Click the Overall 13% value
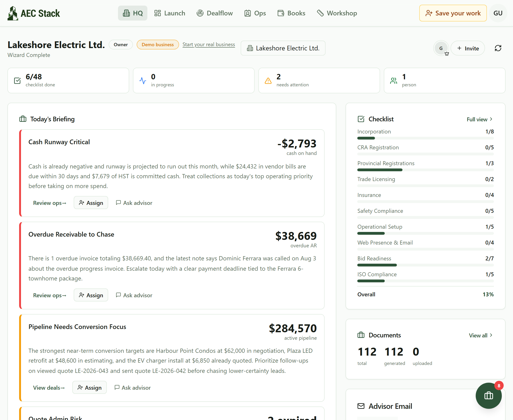 coord(488,294)
